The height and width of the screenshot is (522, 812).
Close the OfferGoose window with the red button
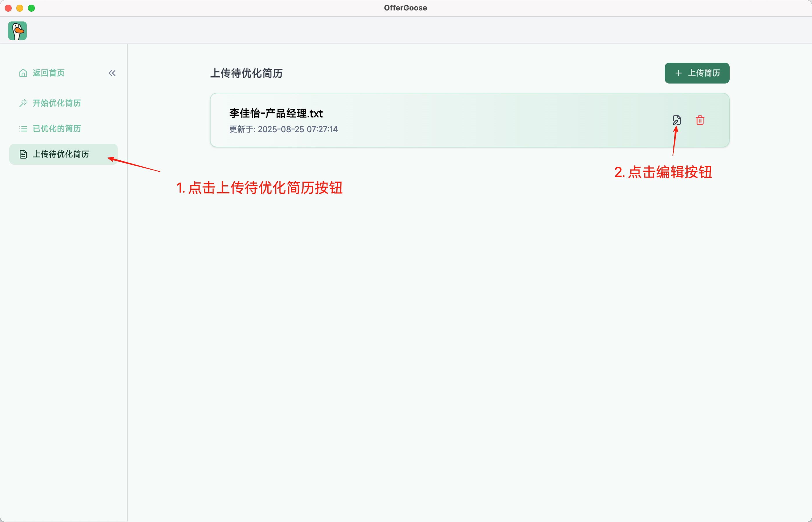(8, 8)
